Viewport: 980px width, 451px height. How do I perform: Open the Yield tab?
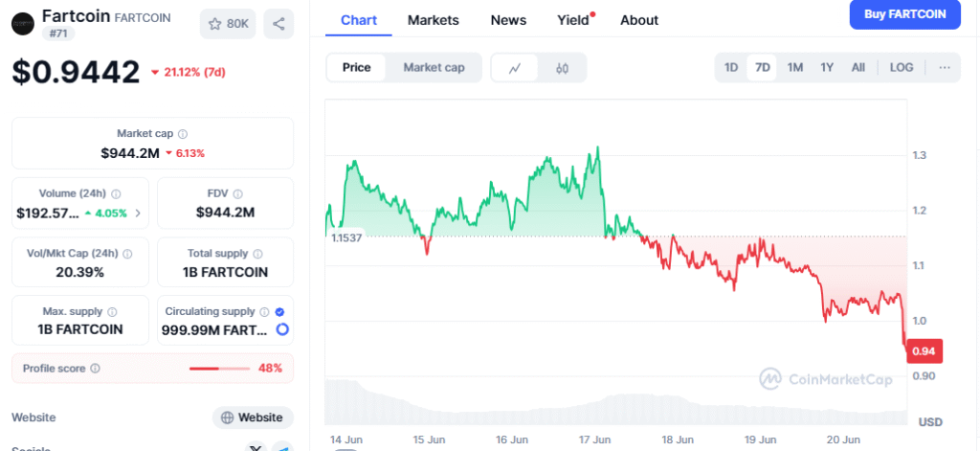(x=574, y=20)
